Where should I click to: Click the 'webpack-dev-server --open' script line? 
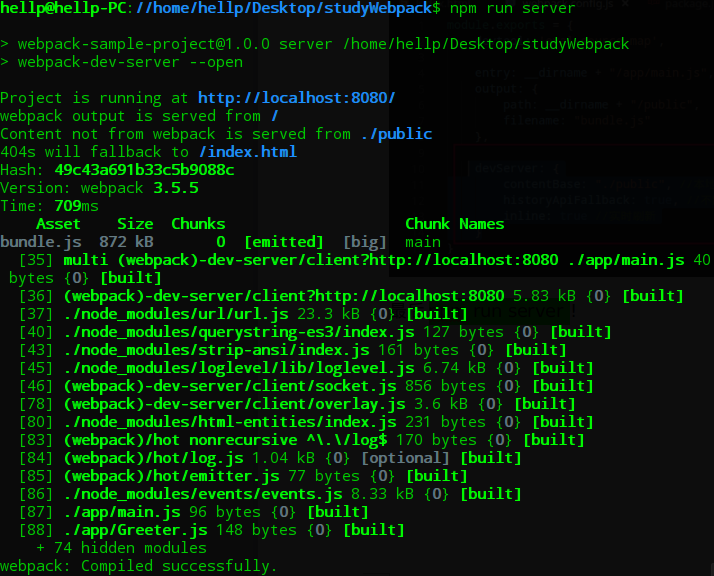pyautogui.click(x=122, y=62)
